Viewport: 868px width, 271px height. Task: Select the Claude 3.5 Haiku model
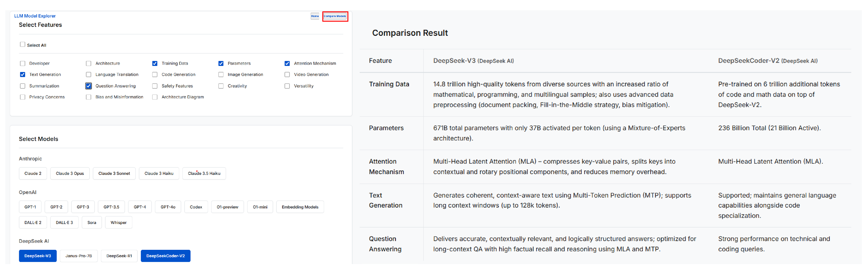pos(204,173)
